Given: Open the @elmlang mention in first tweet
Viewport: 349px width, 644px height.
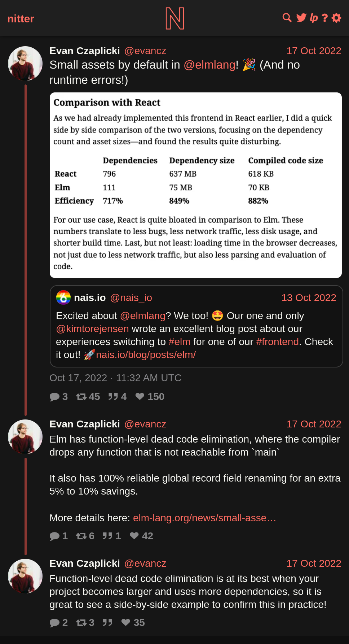Looking at the screenshot, I should [x=209, y=65].
